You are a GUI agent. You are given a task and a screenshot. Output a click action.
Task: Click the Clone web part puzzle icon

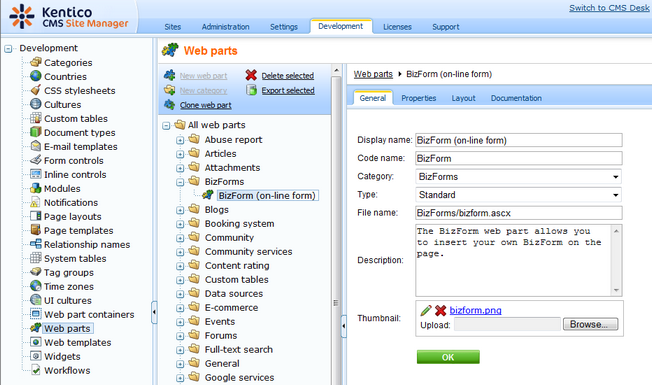(169, 104)
